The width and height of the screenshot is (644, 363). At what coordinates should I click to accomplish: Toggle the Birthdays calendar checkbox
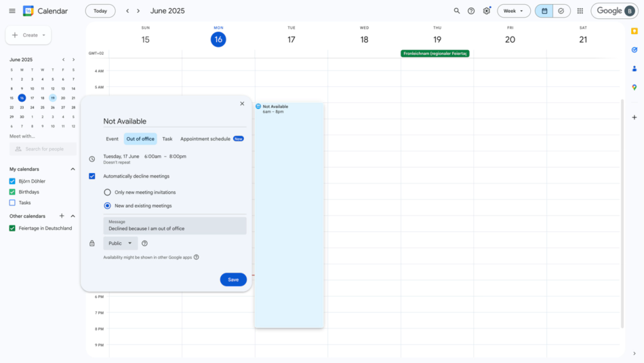point(12,192)
